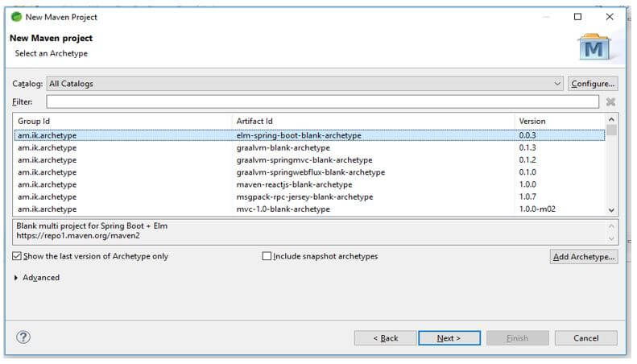Sort by the Version column header
Screen dimensions: 637x364
[x=560, y=121]
